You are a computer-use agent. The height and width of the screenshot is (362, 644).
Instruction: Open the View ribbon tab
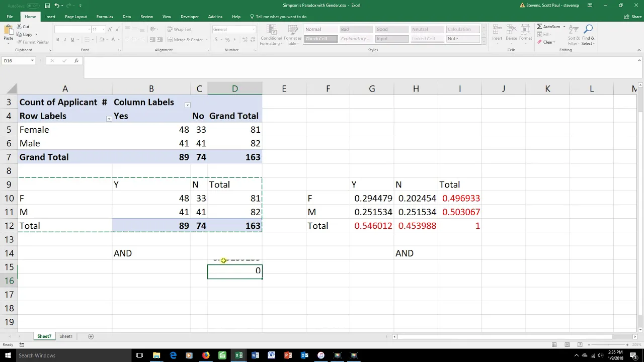point(167,17)
